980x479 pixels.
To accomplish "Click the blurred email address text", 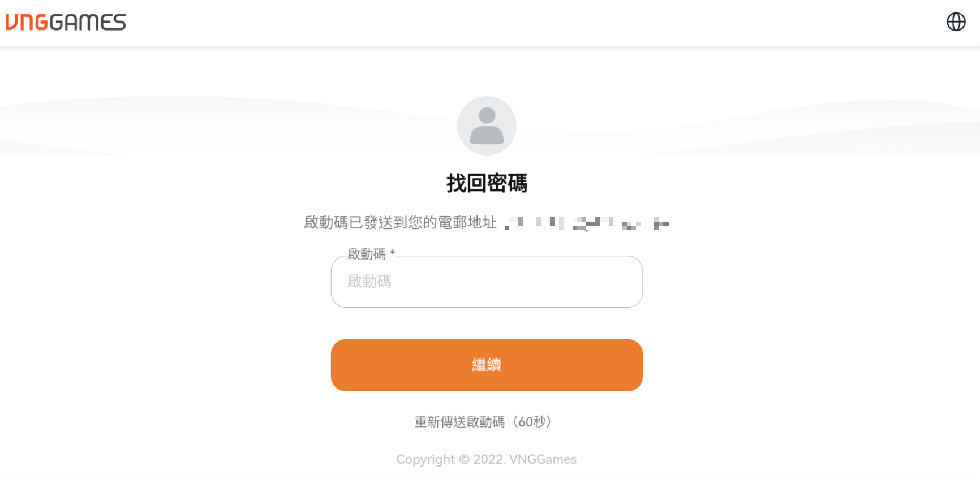I will 587,223.
